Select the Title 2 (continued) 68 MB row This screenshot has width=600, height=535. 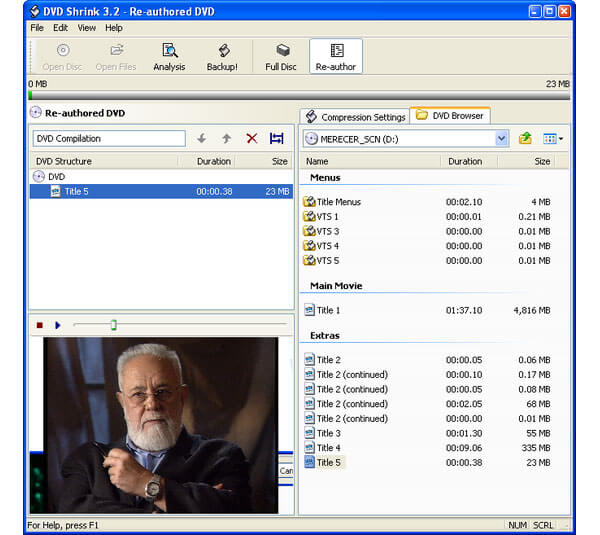(427, 404)
